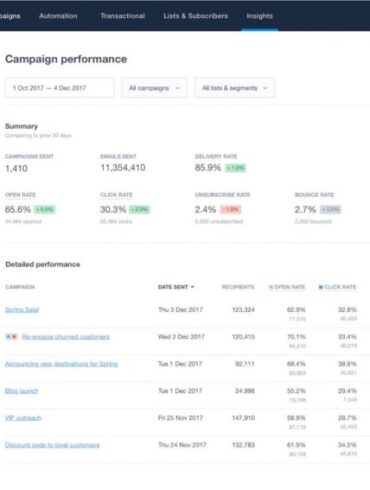Open the All campaigns dropdown
370x490 pixels.
154,88
